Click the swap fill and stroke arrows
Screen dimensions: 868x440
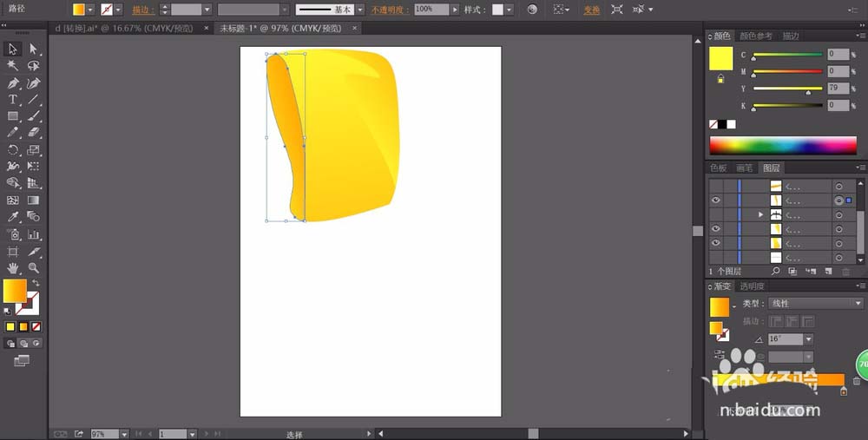point(36,283)
